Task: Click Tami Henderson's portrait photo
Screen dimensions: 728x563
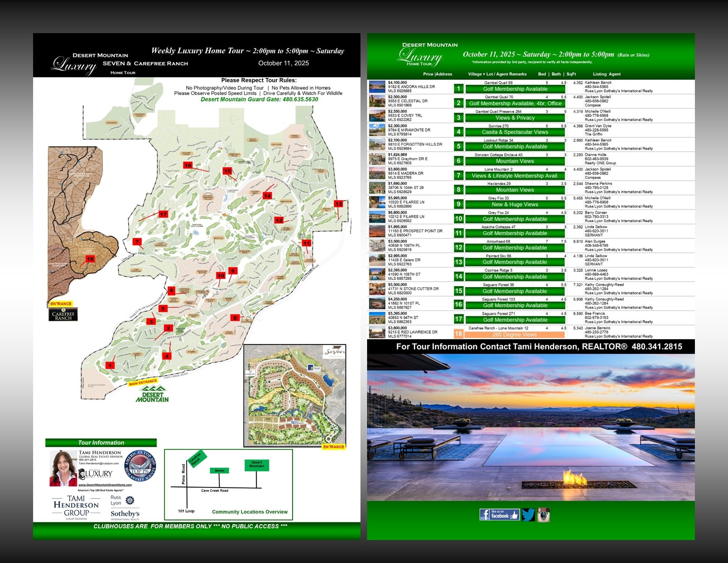Action: 62,468
